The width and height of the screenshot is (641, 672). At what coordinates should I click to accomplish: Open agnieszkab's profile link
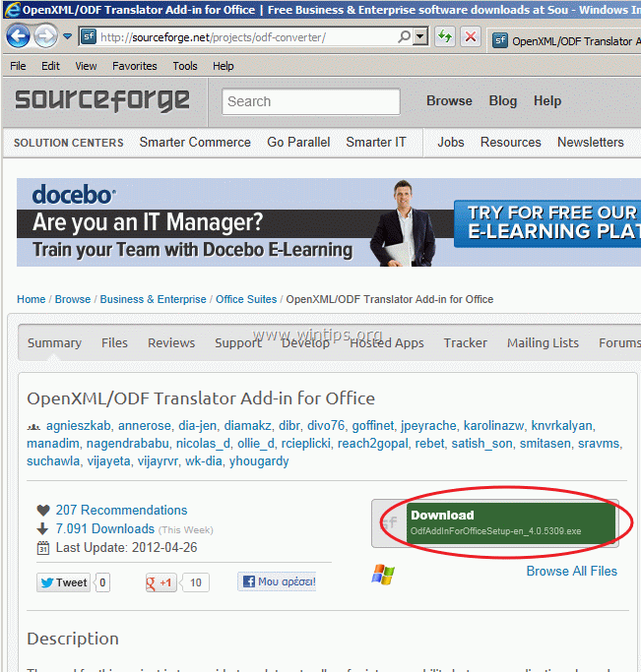(x=78, y=426)
